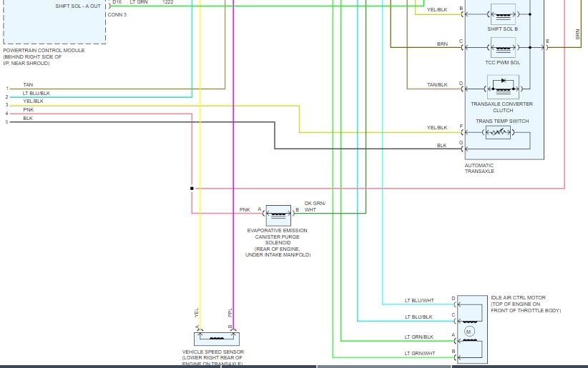The width and height of the screenshot is (588, 368).
Task: Click the 'TAN' wire label on line 1
Action: point(28,85)
